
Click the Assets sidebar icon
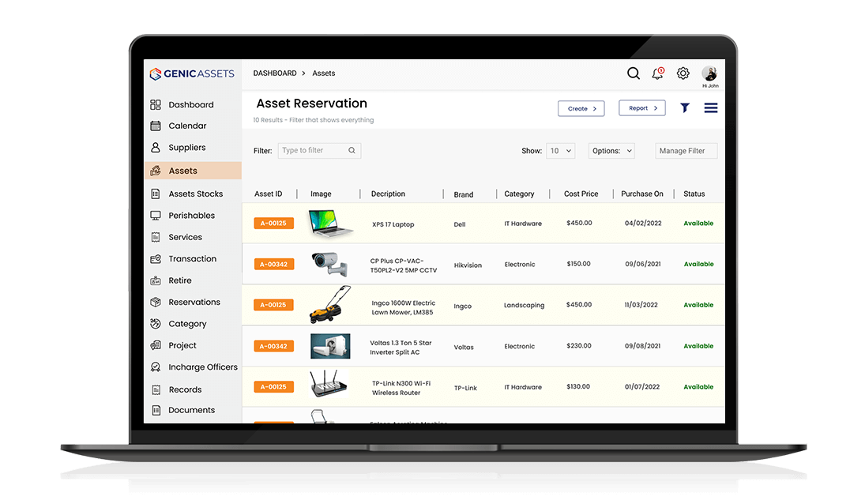click(x=156, y=171)
